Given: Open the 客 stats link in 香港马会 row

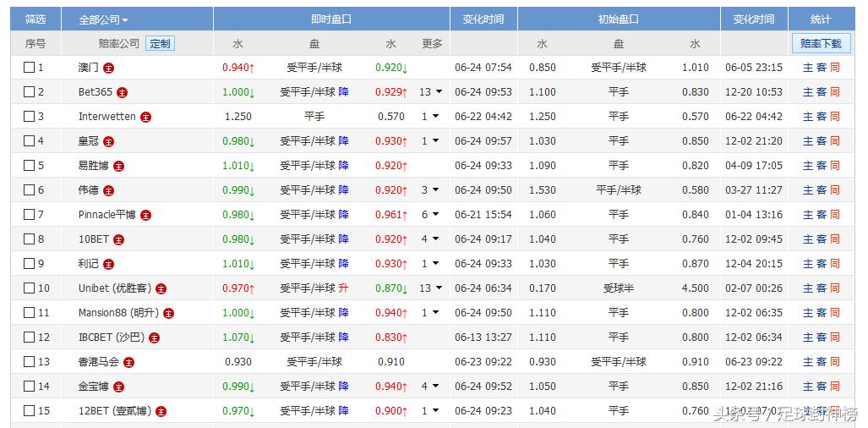Looking at the screenshot, I should click(821, 361).
